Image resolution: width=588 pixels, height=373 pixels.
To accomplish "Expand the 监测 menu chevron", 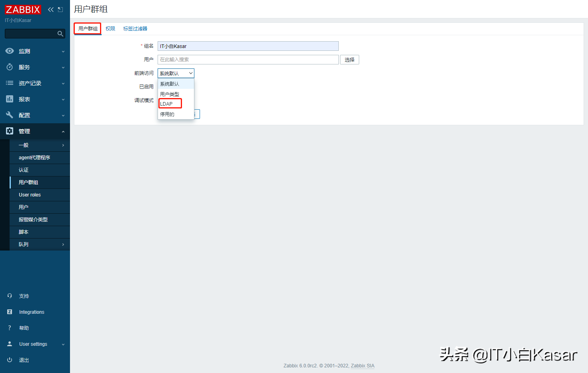I will [x=63, y=52].
